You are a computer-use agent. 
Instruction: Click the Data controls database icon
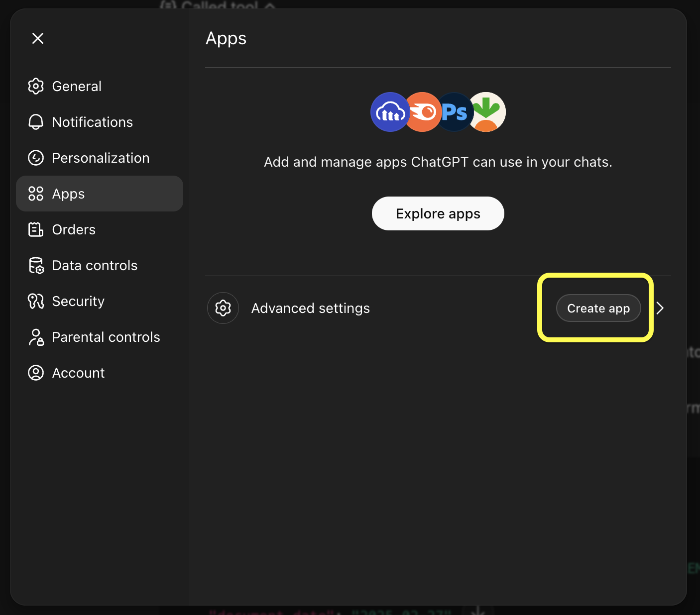point(36,265)
